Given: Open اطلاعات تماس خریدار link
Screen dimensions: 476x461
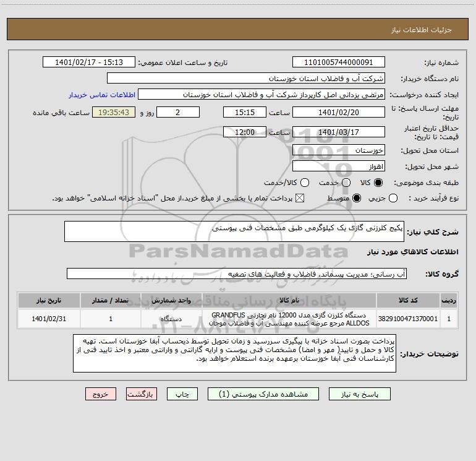Looking at the screenshot, I should pos(102,95).
